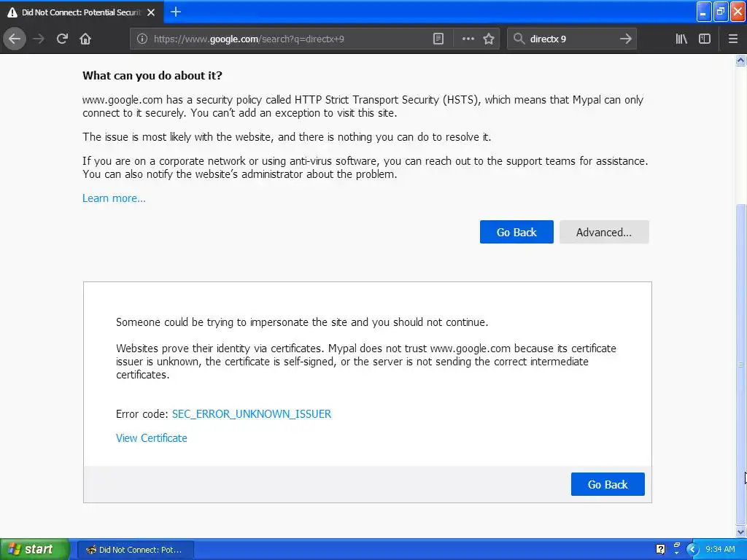Open page actions three-dot menu
Screen dimensions: 747x560
[x=468, y=39]
